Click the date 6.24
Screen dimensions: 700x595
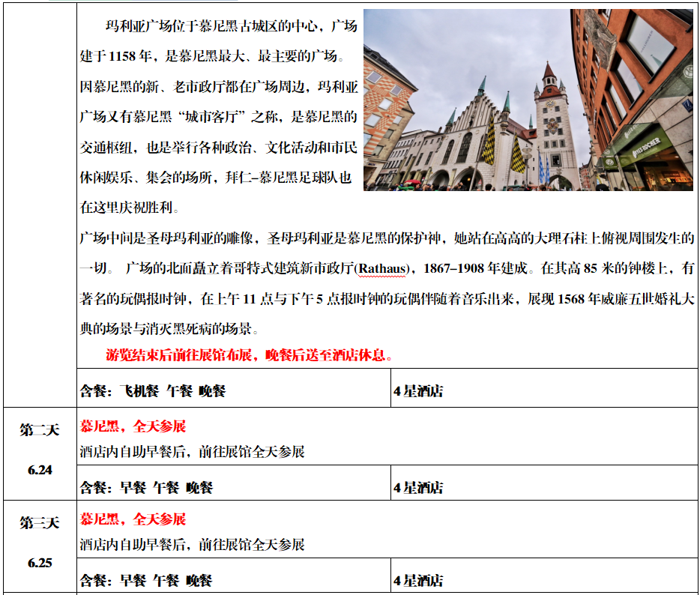click(x=40, y=470)
